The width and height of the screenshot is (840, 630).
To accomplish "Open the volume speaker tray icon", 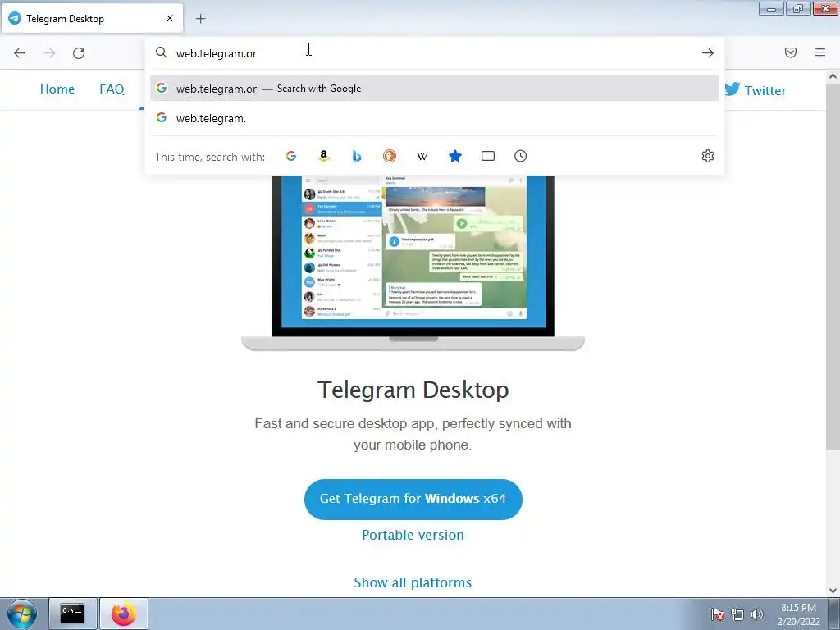I will click(x=757, y=614).
